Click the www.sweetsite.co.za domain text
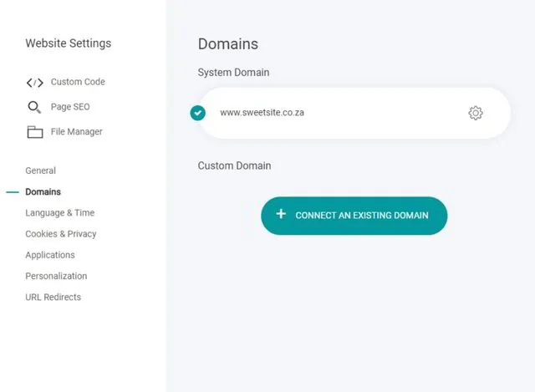This screenshot has width=535, height=392. (262, 113)
